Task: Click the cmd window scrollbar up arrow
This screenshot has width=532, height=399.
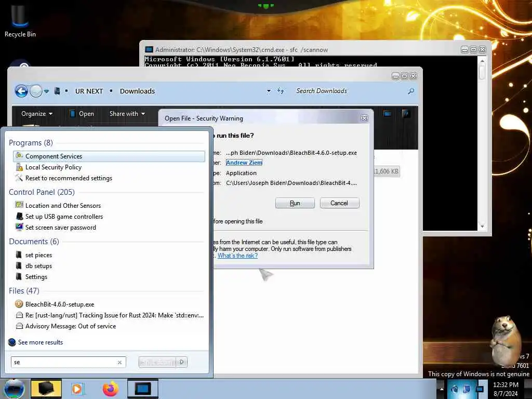Action: tap(482, 61)
